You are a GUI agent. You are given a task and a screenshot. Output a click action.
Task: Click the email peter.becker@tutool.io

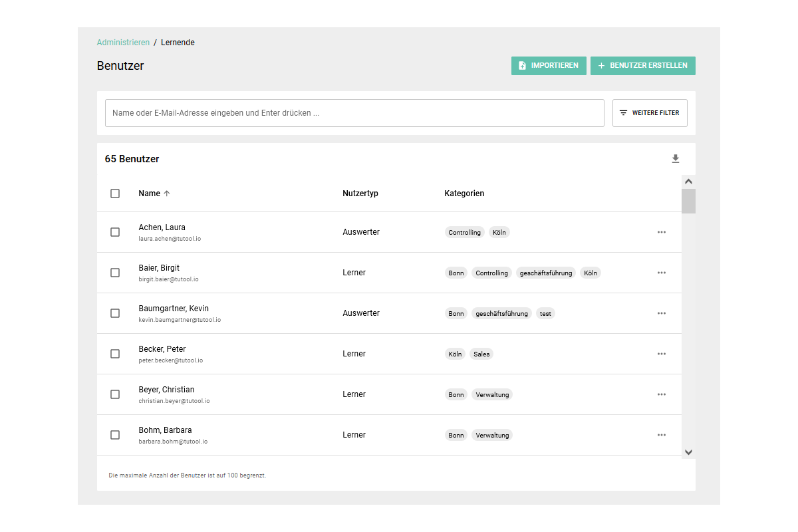[x=171, y=360]
